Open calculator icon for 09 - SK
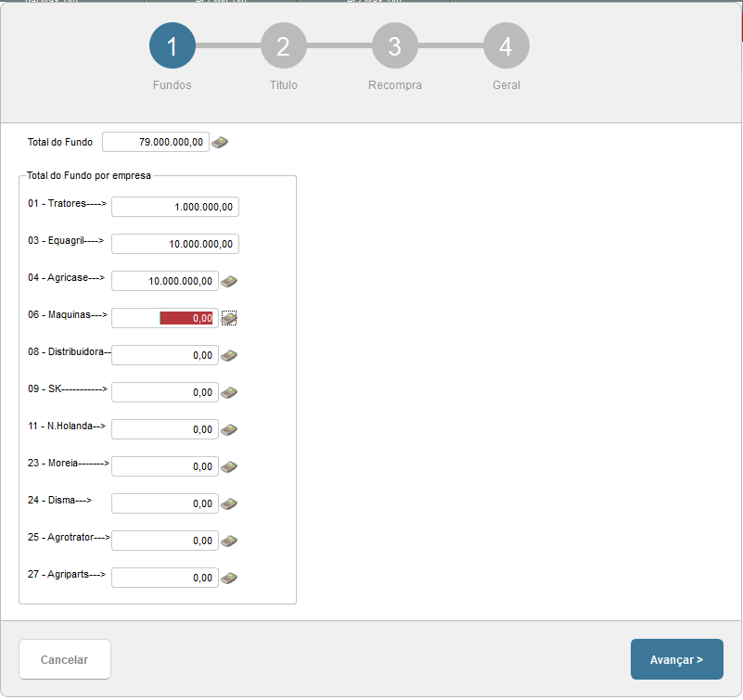Viewport: 743px width, 700px height. (x=229, y=392)
